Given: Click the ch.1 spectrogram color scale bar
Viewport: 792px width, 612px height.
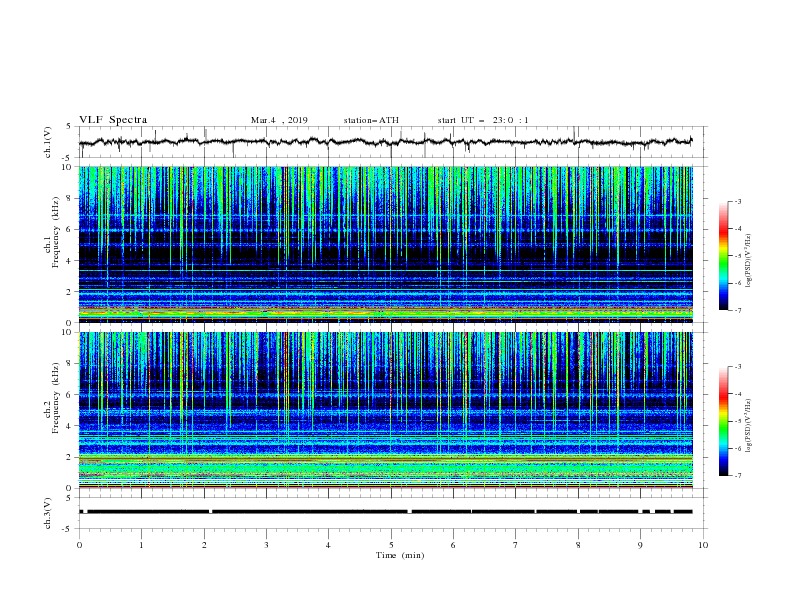Looking at the screenshot, I should pyautogui.click(x=723, y=256).
